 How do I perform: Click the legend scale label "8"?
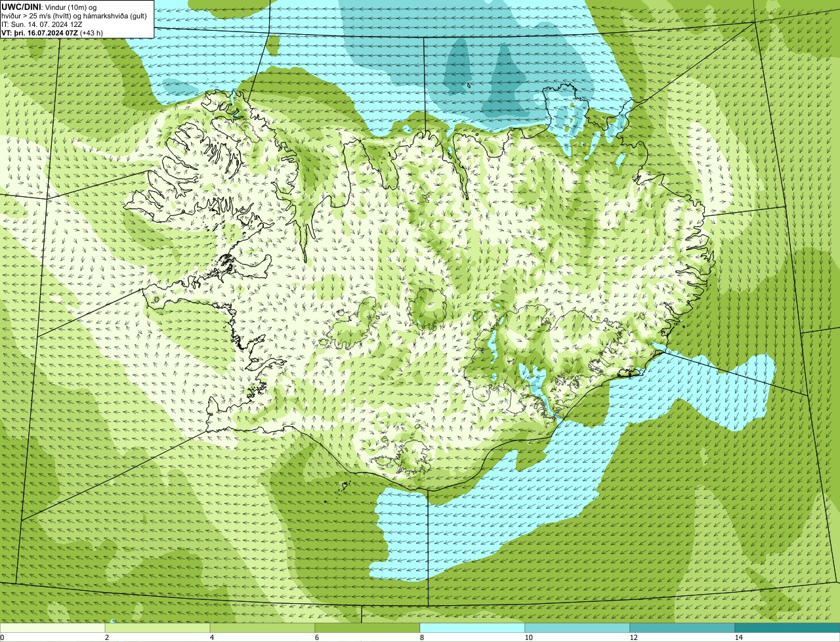point(421,637)
